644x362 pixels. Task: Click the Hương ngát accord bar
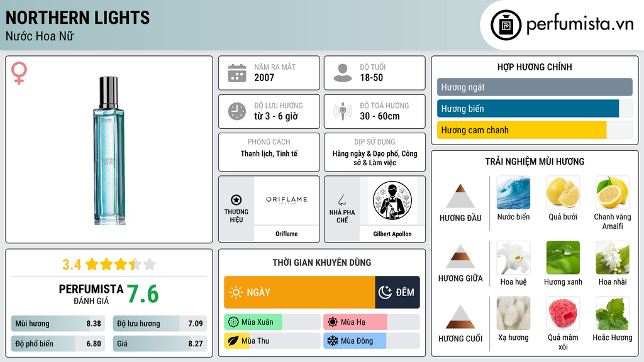click(x=535, y=87)
